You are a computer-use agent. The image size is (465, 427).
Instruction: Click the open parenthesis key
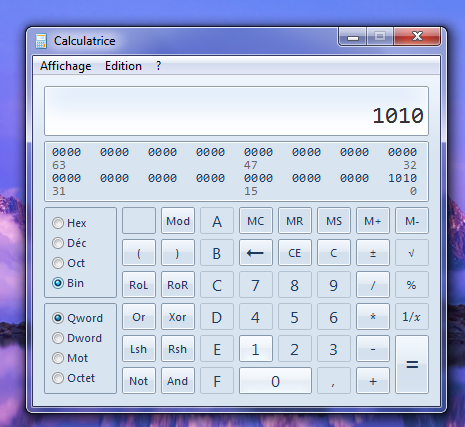pyautogui.click(x=139, y=253)
